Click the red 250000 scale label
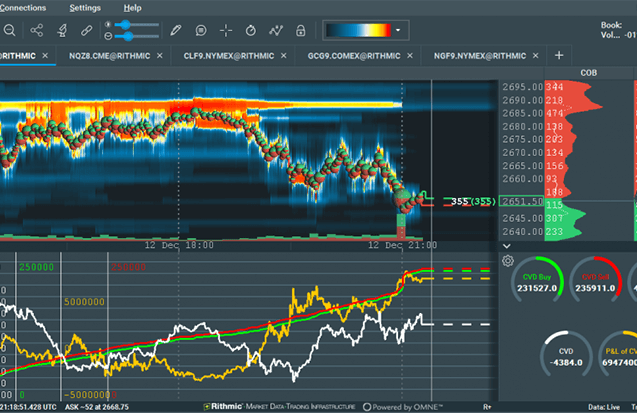 tap(128, 267)
